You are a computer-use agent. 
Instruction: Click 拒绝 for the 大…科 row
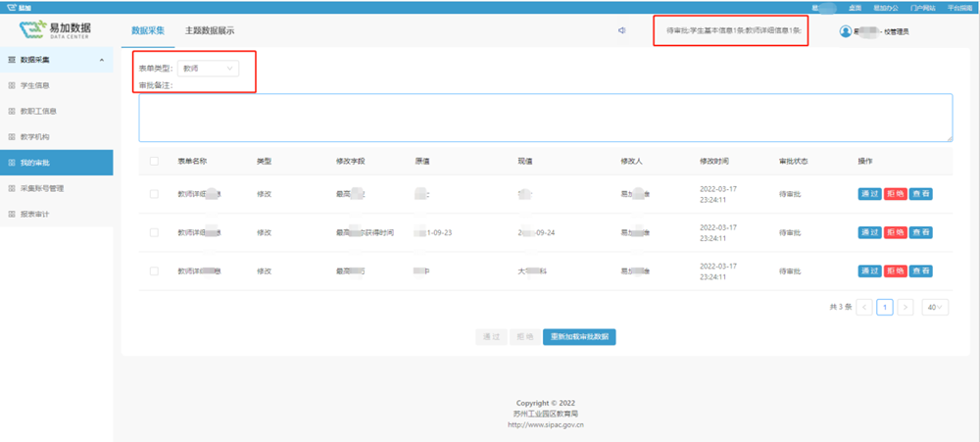895,271
